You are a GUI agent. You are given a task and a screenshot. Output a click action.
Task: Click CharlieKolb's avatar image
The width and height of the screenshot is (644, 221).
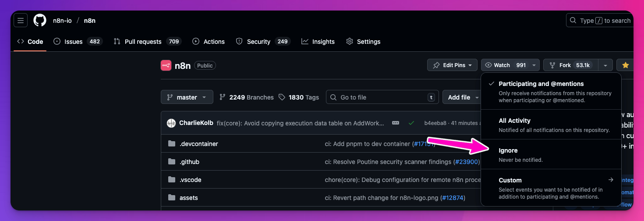171,123
